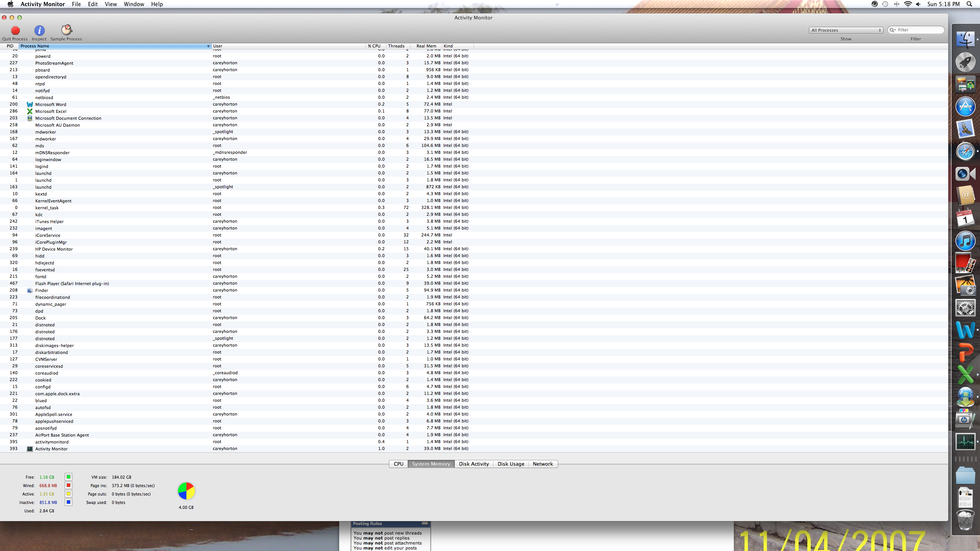Viewport: 980px width, 551px height.
Task: Click the clock showing Sun 5:18 PM
Action: click(x=943, y=4)
